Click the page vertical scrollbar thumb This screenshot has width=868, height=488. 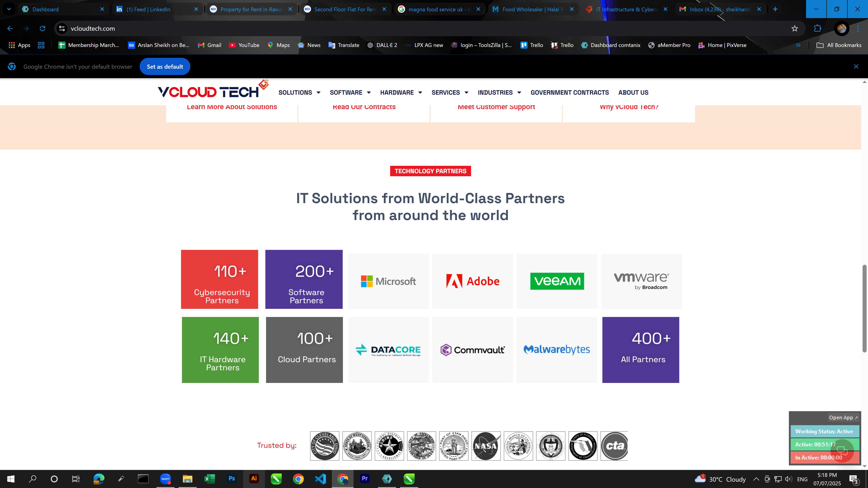864,309
